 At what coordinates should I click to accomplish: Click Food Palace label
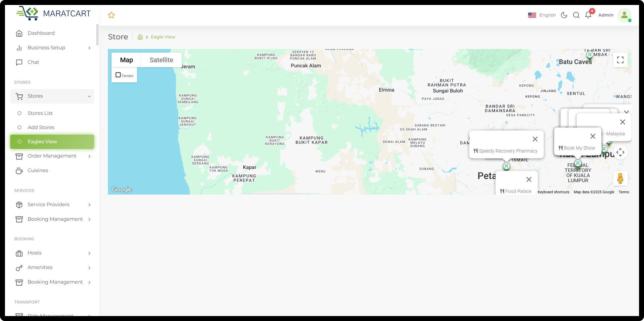(x=518, y=191)
